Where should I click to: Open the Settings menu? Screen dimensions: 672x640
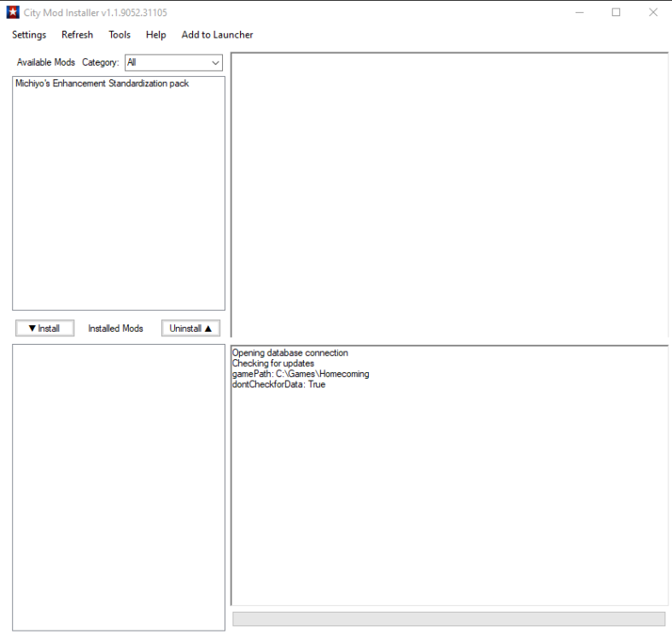29,35
